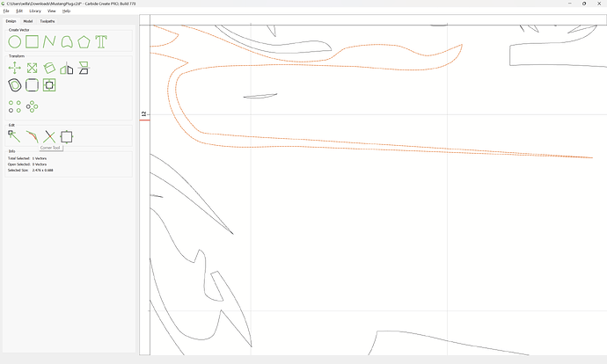Open the Edit menu
The height and width of the screenshot is (364, 607).
19,11
